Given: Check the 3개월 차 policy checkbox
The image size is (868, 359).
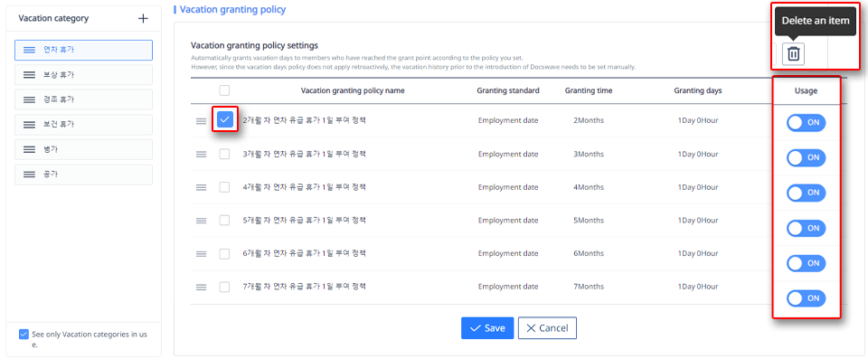Looking at the screenshot, I should (224, 154).
